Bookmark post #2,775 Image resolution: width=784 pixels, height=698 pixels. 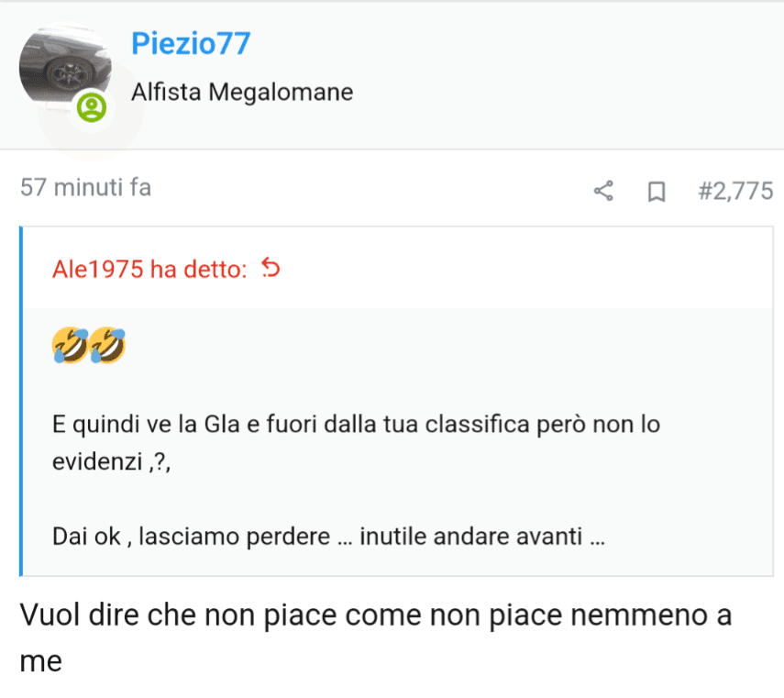(657, 192)
